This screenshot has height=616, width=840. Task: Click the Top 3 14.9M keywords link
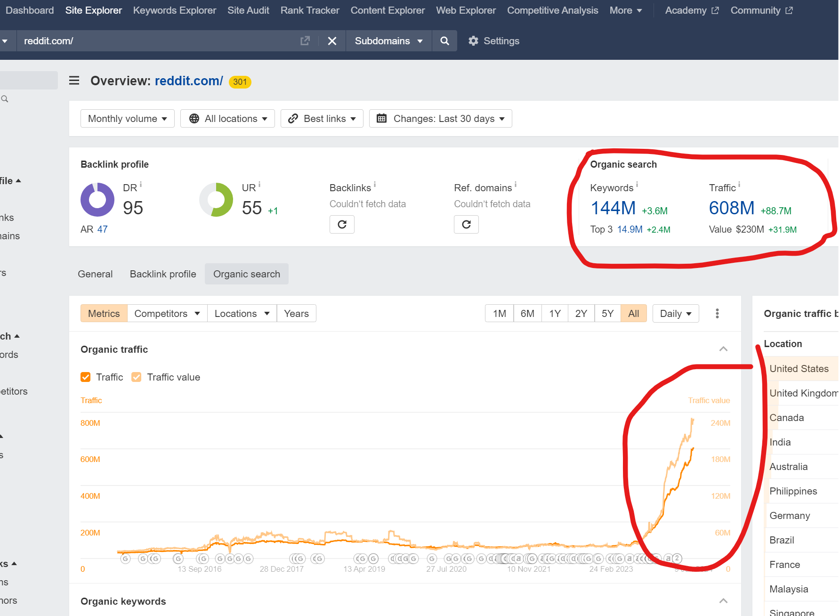coord(630,229)
